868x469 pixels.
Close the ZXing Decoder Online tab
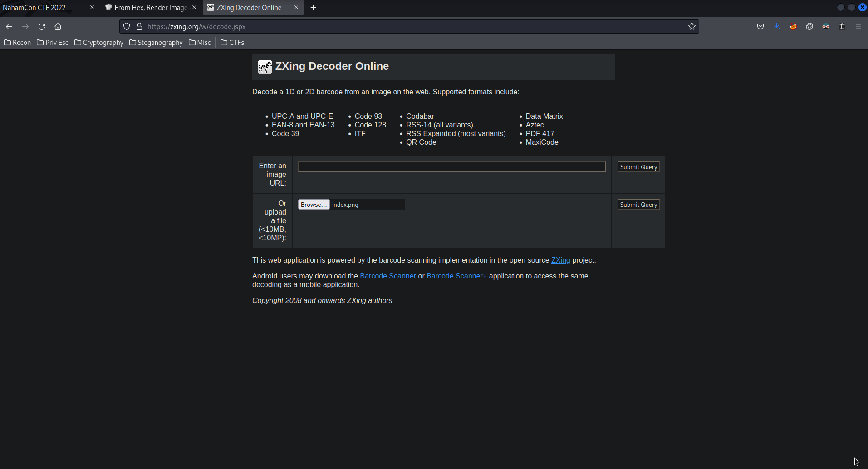296,8
